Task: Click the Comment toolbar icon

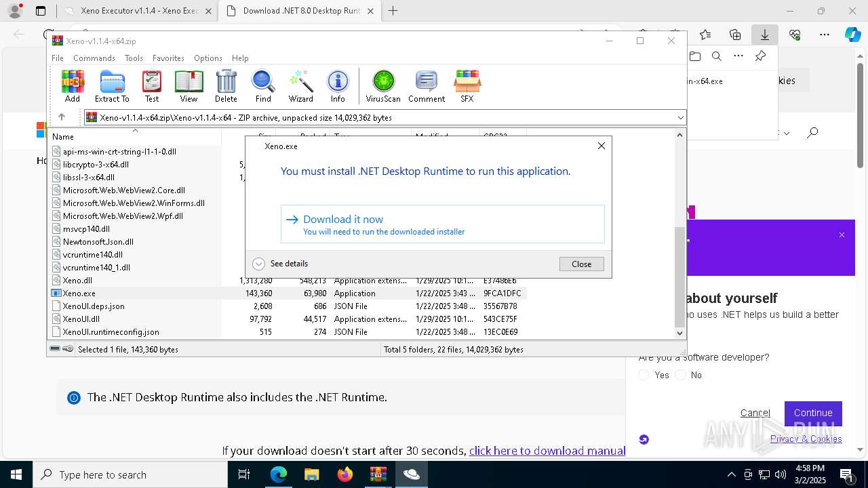Action: 427,86
